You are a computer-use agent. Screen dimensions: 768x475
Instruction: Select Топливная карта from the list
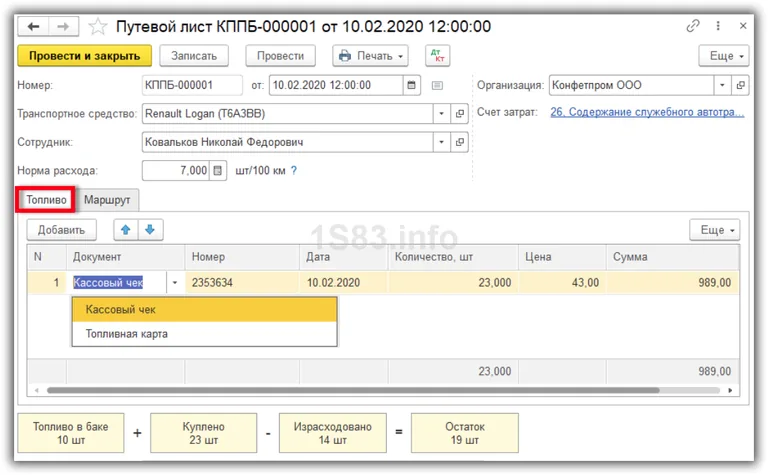click(127, 334)
